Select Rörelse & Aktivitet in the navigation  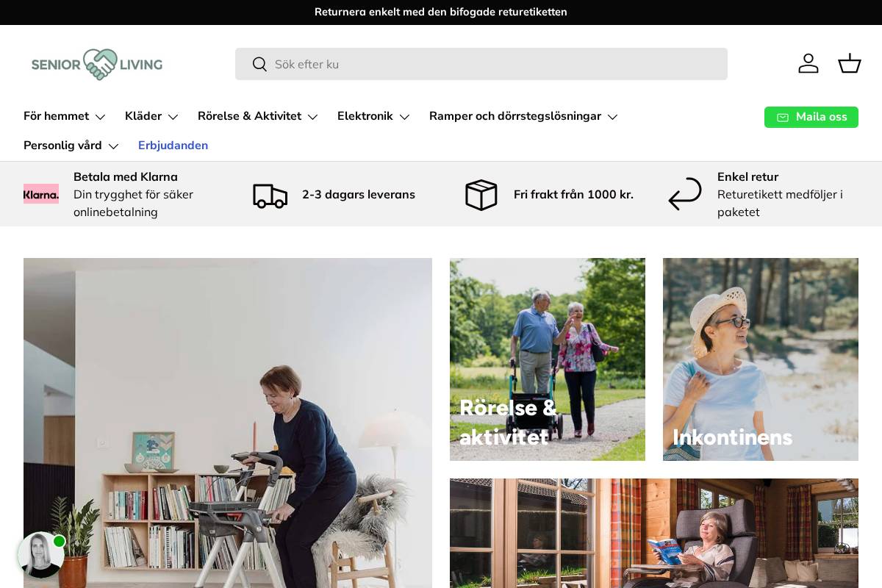coord(257,116)
